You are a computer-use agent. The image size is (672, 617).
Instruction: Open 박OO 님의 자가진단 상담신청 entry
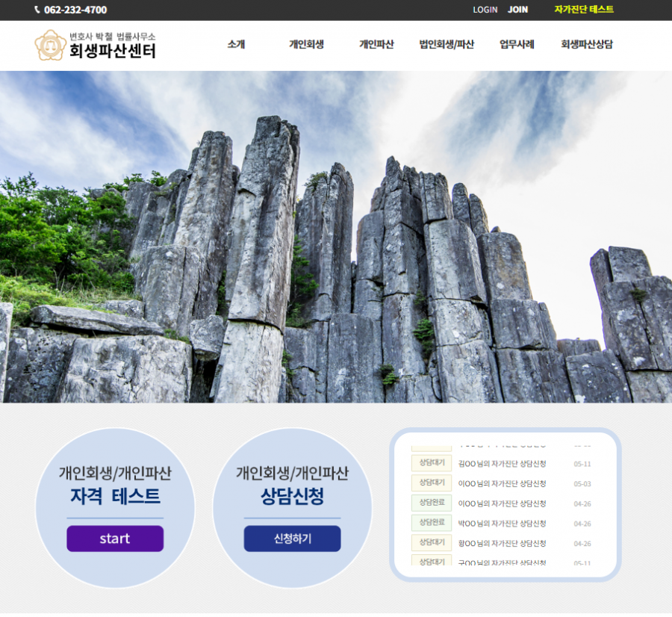click(x=502, y=523)
